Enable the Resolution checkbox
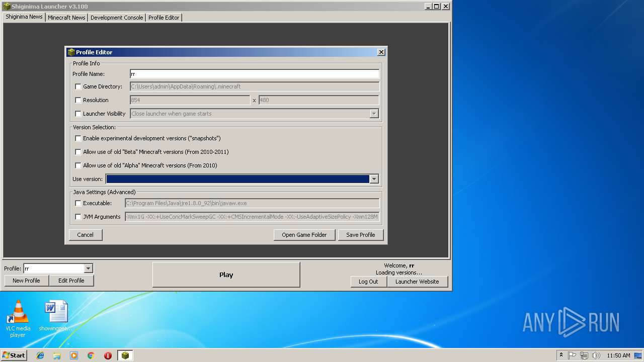The width and height of the screenshot is (644, 362). [x=78, y=101]
